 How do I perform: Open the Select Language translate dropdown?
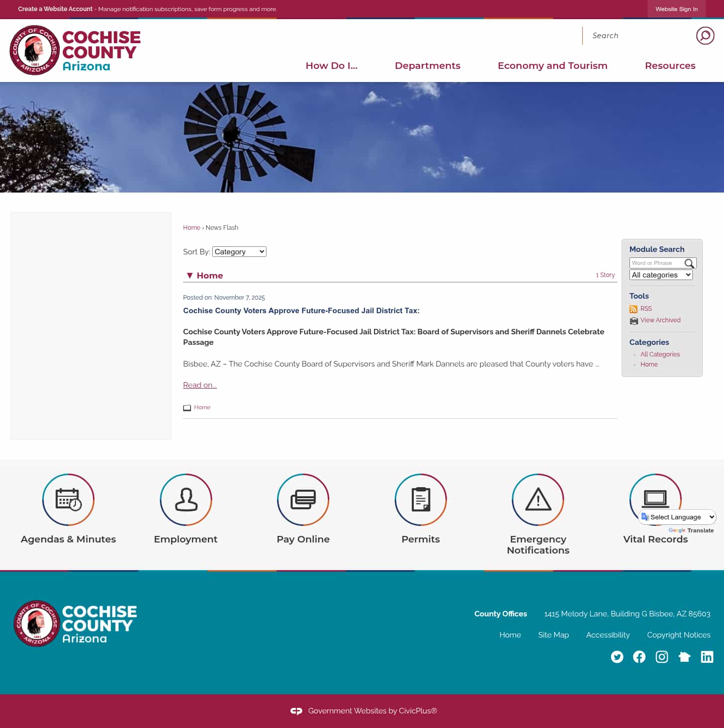coord(677,517)
